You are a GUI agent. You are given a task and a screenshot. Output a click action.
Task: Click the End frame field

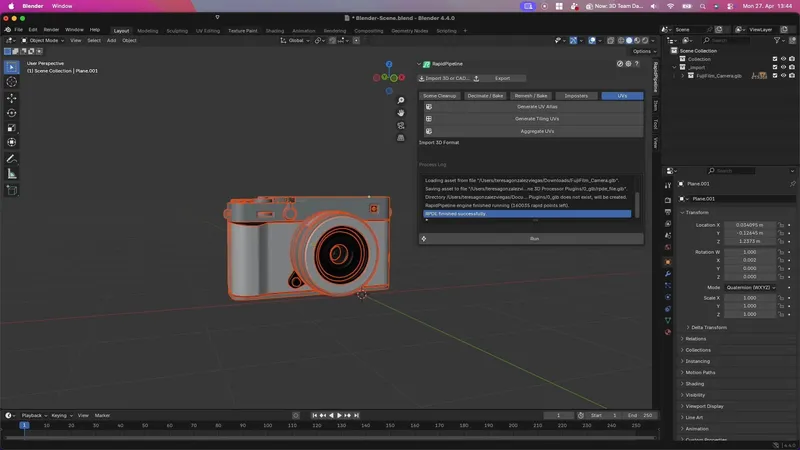tap(640, 415)
